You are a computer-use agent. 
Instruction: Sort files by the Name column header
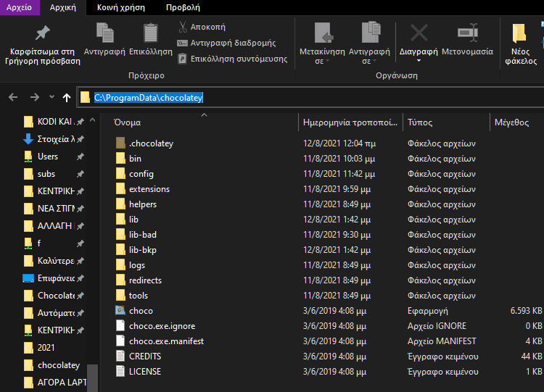[128, 122]
